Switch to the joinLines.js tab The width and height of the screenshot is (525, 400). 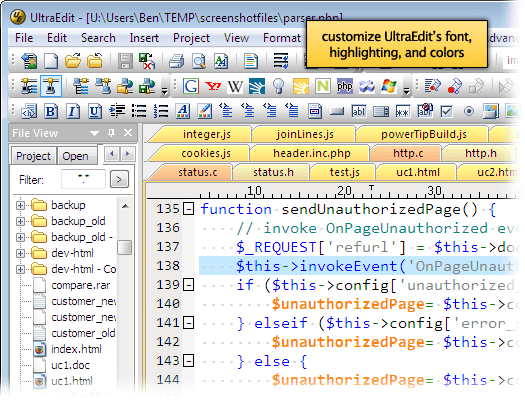pyautogui.click(x=305, y=135)
